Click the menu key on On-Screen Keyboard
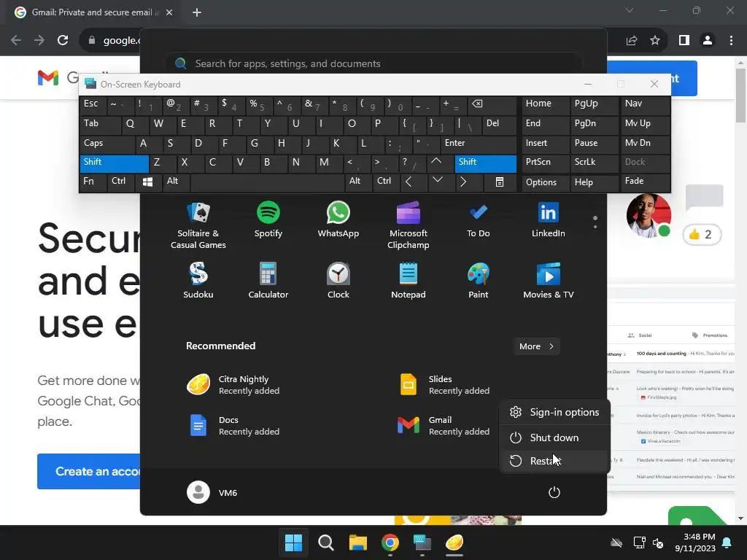This screenshot has height=560, width=747. pos(499,182)
